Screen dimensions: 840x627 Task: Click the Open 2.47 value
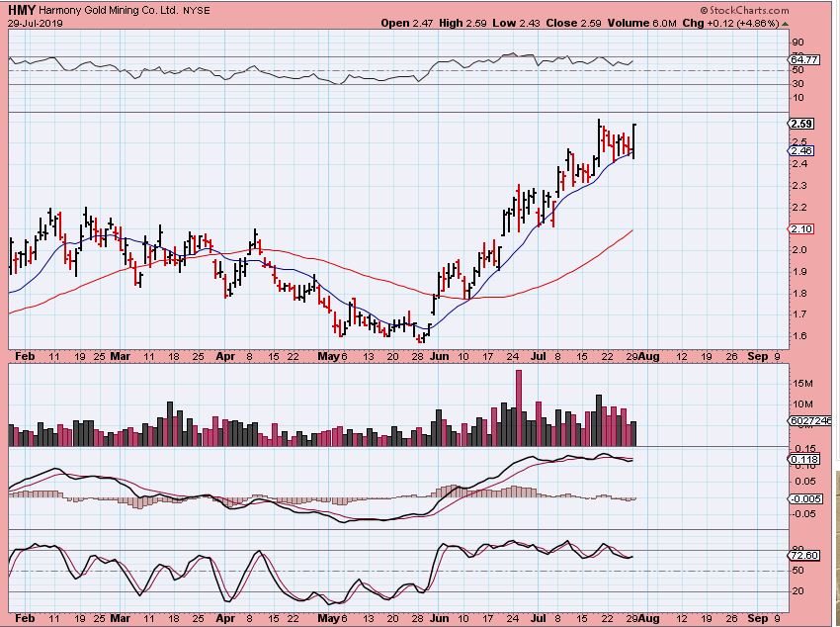406,23
